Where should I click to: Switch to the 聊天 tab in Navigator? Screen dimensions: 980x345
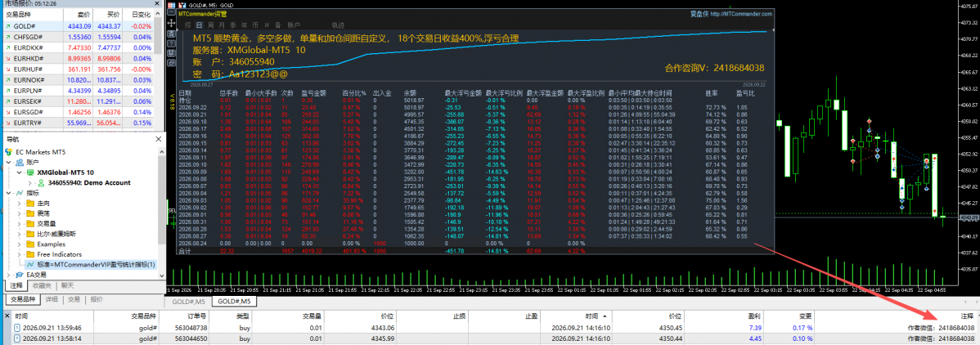click(x=66, y=285)
